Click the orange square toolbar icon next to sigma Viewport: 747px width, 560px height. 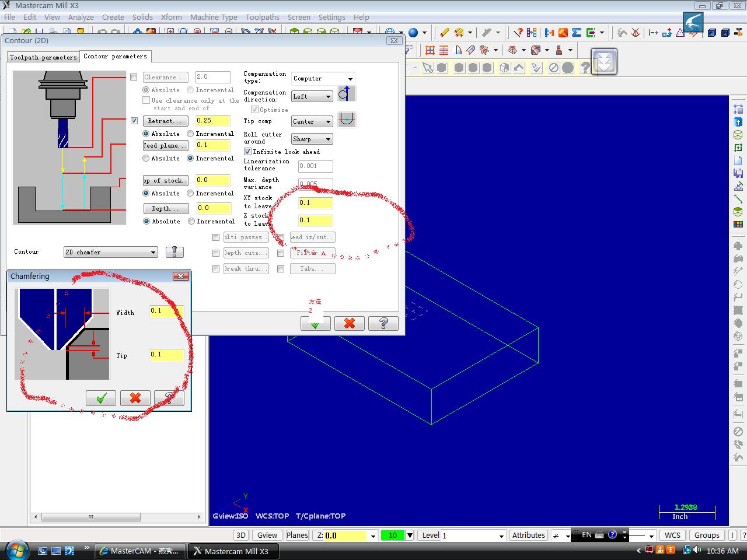pos(563,33)
